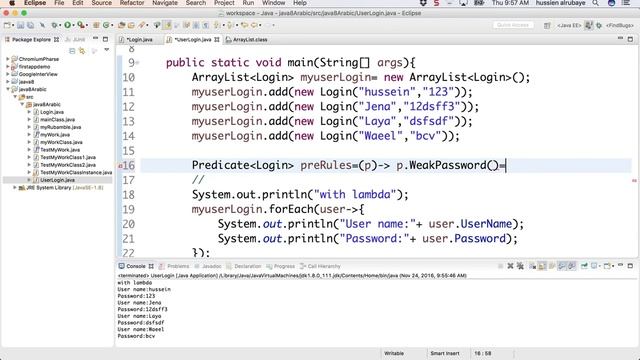Click the New wizard toolbar icon

(7, 25)
